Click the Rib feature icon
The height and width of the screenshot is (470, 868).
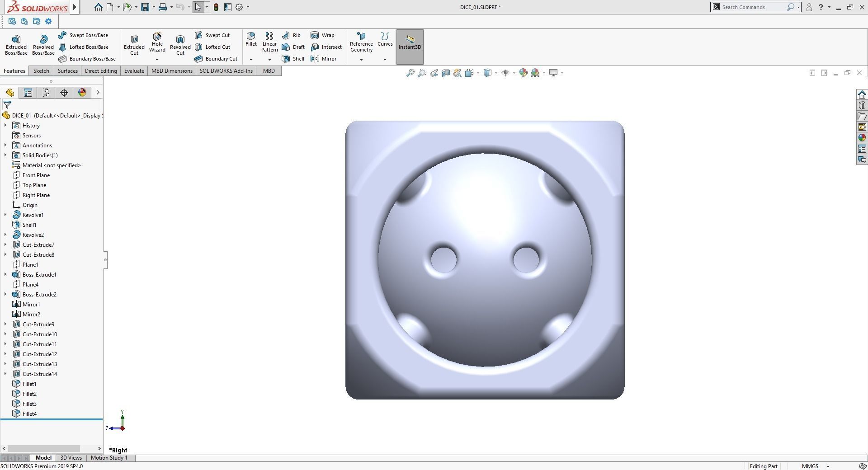[291, 35]
